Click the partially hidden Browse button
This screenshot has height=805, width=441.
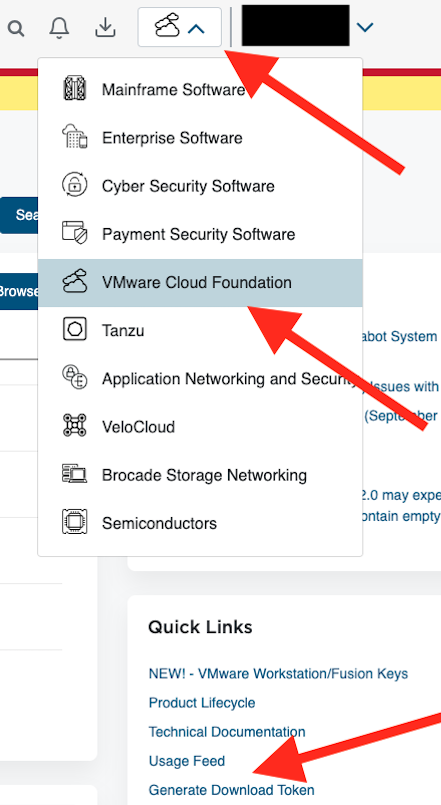coord(19,292)
